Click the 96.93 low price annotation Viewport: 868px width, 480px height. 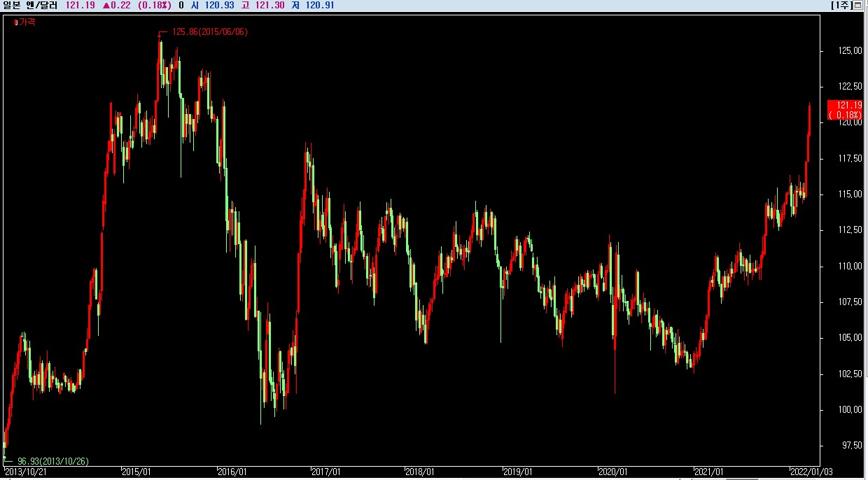(x=52, y=461)
